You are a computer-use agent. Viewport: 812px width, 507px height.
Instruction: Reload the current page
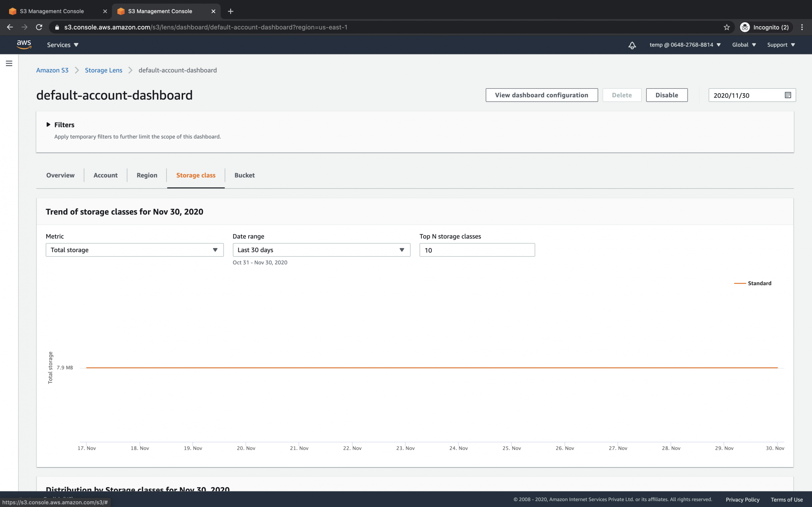(x=39, y=27)
